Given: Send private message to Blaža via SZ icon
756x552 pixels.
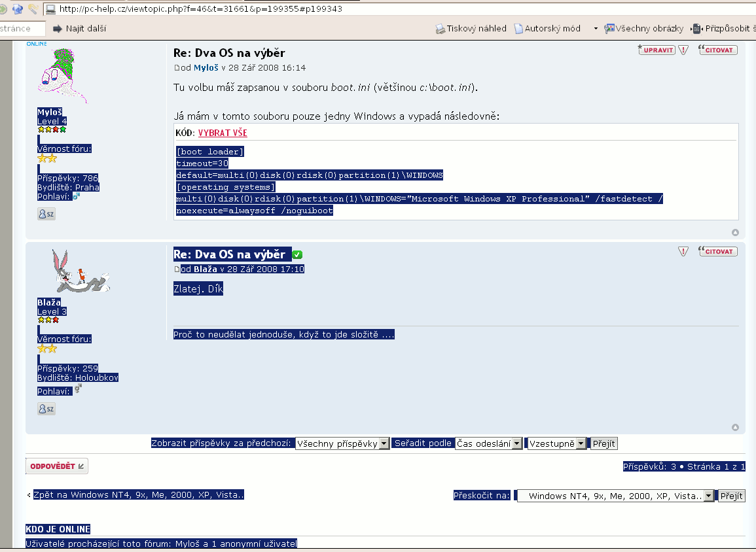Looking at the screenshot, I should 46,409.
